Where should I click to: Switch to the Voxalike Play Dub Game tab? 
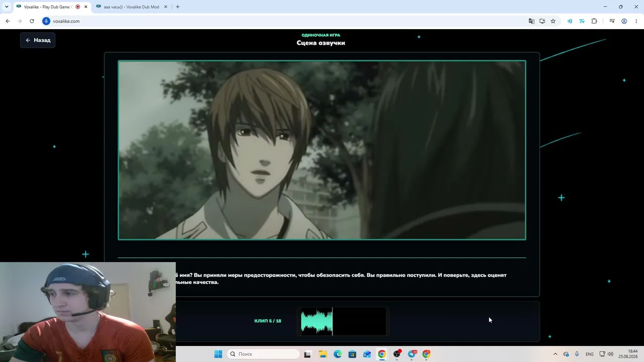[x=52, y=7]
